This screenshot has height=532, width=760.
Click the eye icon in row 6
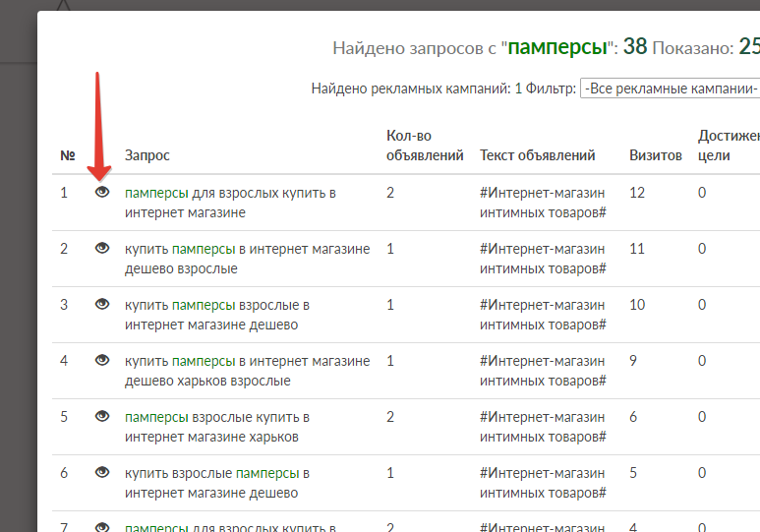pos(102,472)
